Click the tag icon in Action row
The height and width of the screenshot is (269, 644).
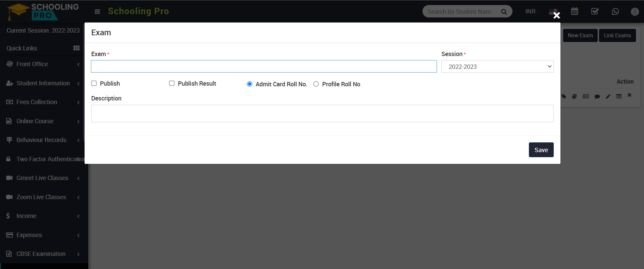point(564,96)
